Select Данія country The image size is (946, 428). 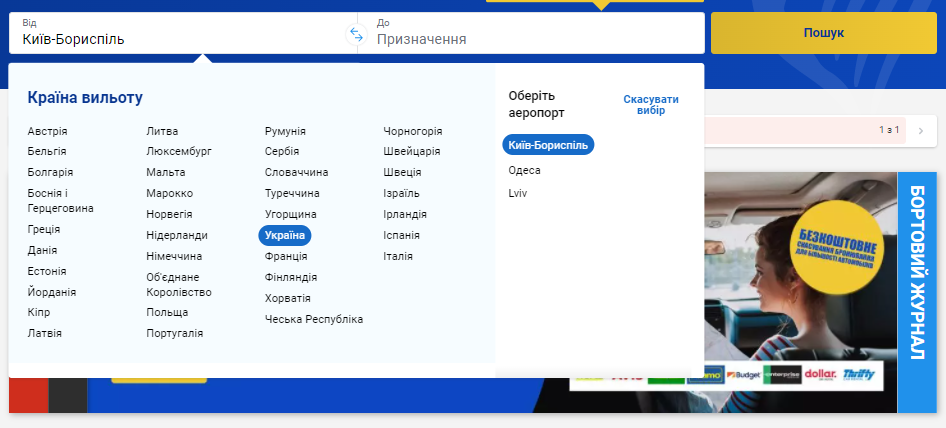coord(42,250)
